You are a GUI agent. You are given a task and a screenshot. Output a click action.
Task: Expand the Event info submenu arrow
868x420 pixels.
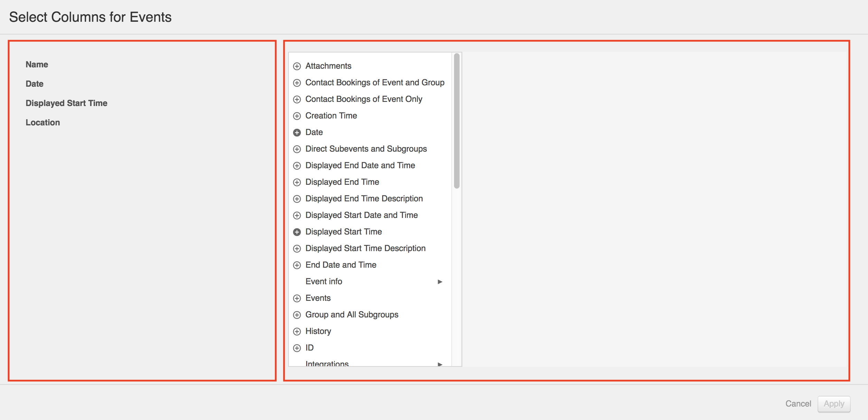(x=440, y=282)
